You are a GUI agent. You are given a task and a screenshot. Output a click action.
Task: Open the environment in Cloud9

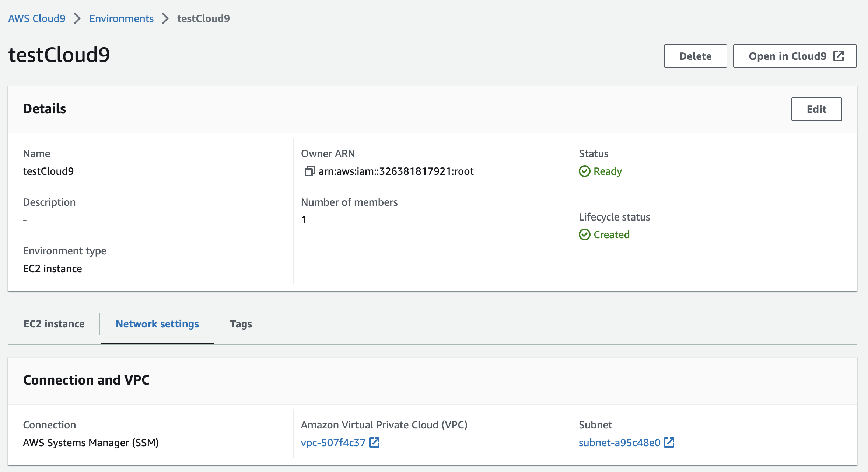pos(795,56)
